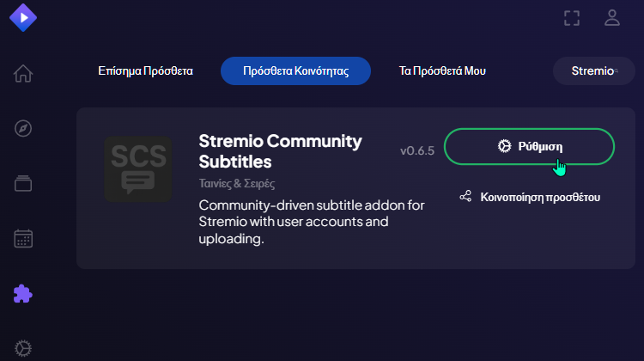Click the Stremio logo
Image resolution: width=644 pixels, height=361 pixels.
24,18
